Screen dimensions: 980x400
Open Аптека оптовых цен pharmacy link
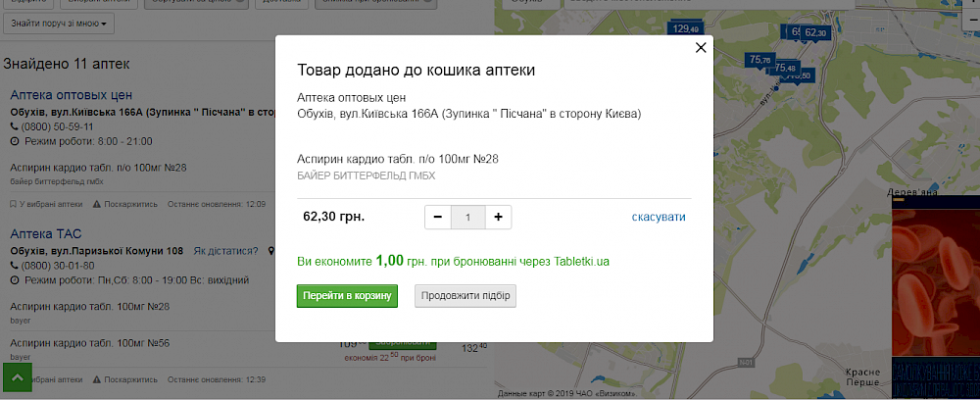point(72,95)
